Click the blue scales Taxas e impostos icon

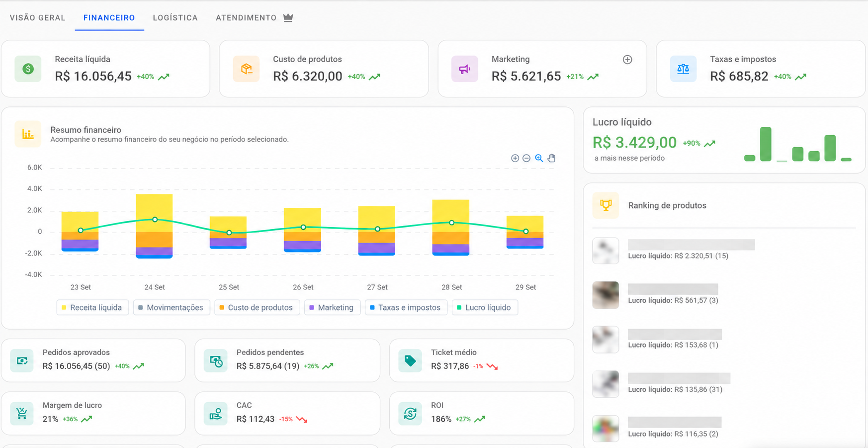[683, 69]
